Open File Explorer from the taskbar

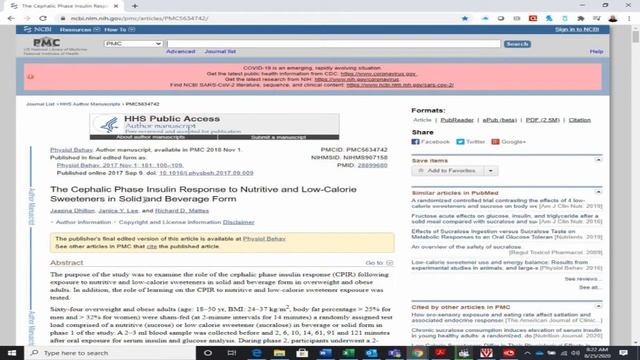(x=280, y=353)
